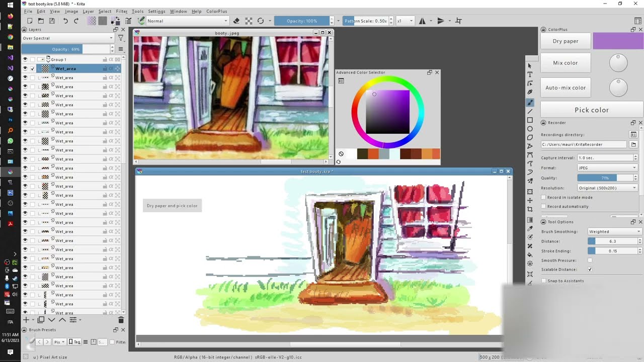Viewport: 644px width, 362px height.
Task: Open the ColorPlus menu
Action: coord(217,11)
